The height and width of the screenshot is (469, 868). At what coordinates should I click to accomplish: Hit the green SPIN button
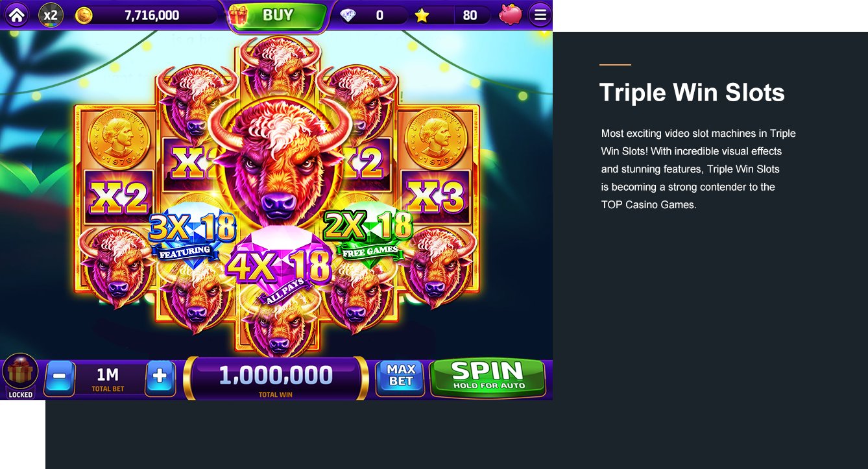488,377
